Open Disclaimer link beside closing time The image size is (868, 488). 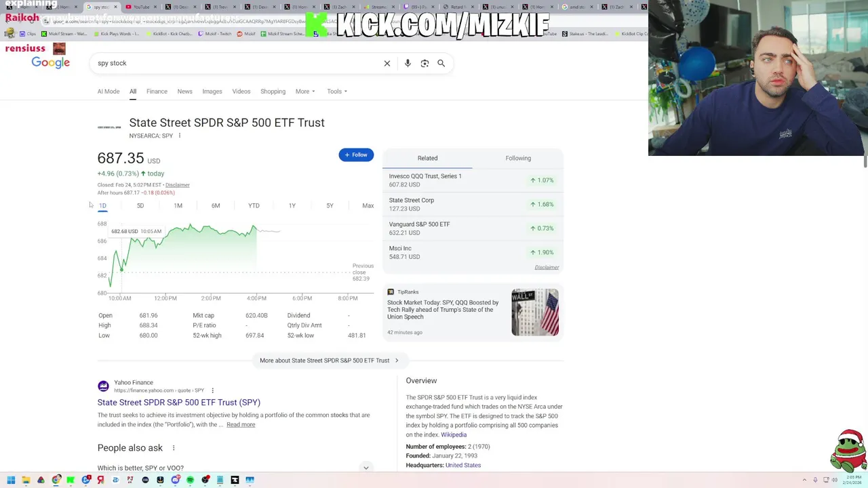coord(178,185)
